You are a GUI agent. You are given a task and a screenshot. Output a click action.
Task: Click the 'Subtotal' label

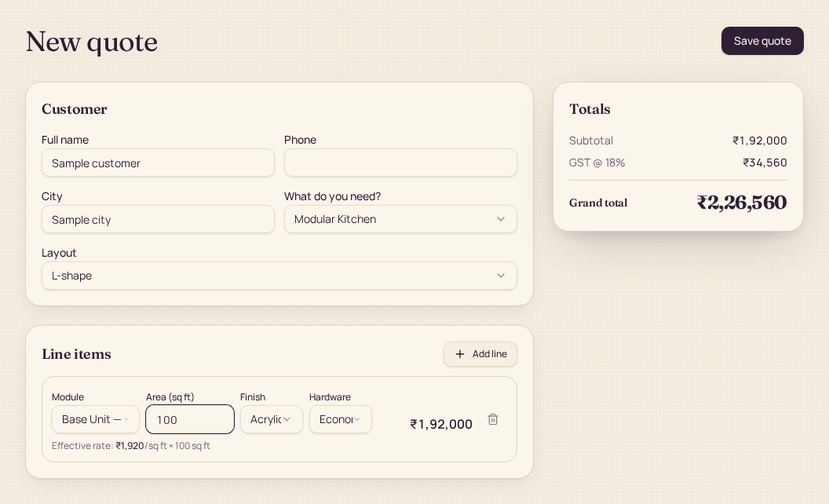[591, 141]
